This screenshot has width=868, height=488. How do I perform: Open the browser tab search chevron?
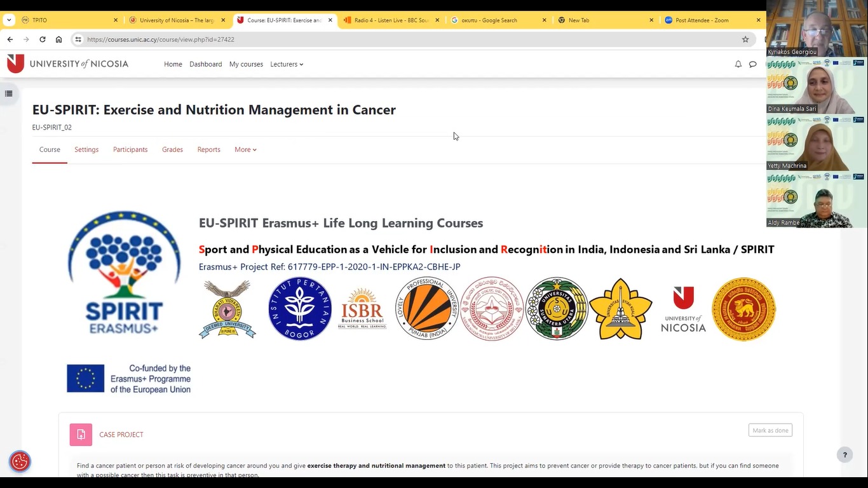(x=9, y=20)
